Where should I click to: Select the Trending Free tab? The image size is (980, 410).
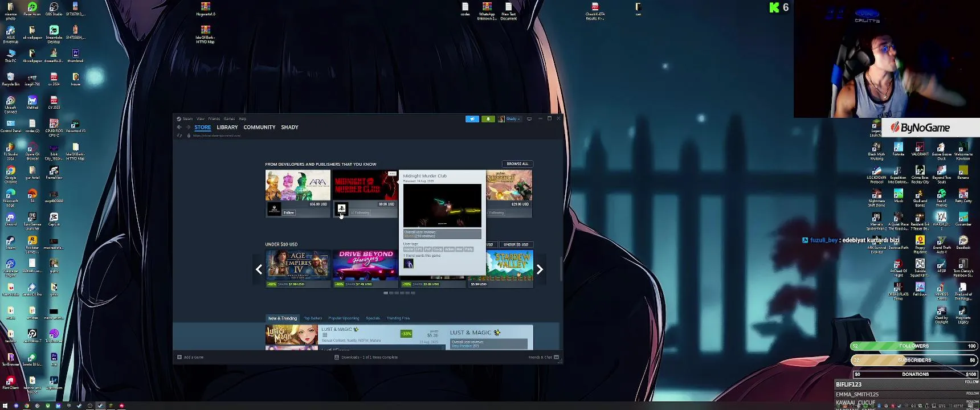click(x=398, y=318)
